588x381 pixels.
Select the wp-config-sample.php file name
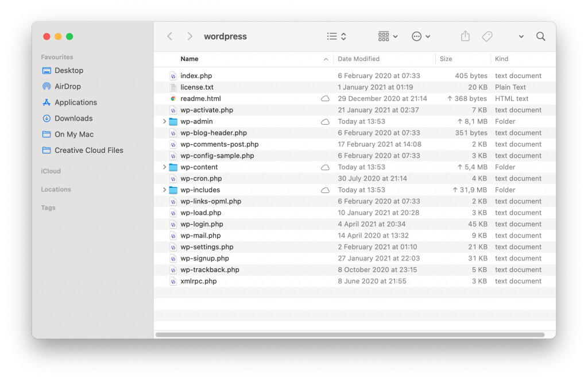tap(217, 156)
